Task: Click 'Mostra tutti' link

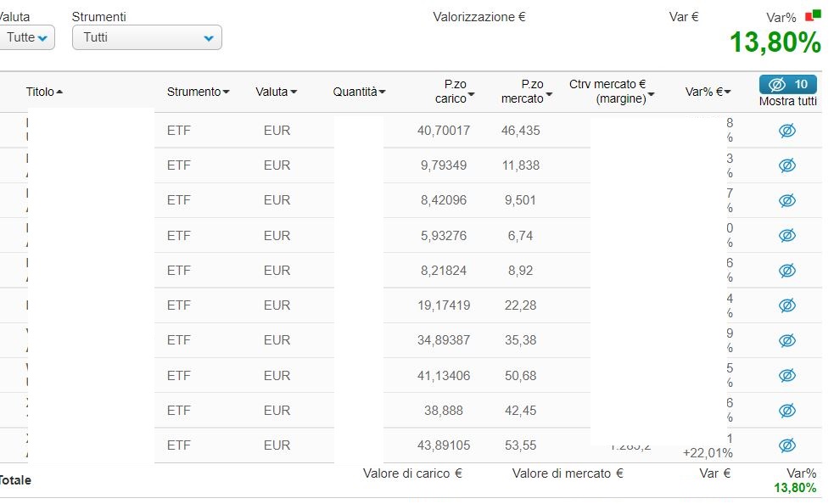Action: point(787,101)
